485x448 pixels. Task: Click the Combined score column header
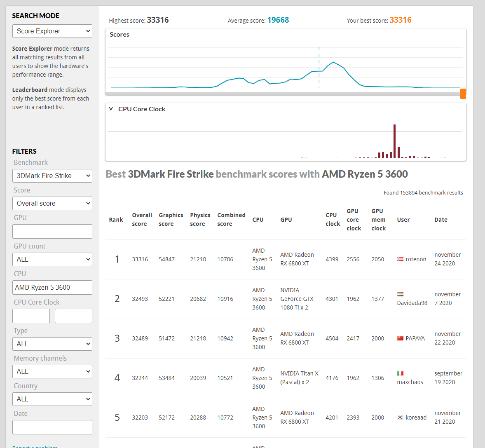tap(231, 219)
